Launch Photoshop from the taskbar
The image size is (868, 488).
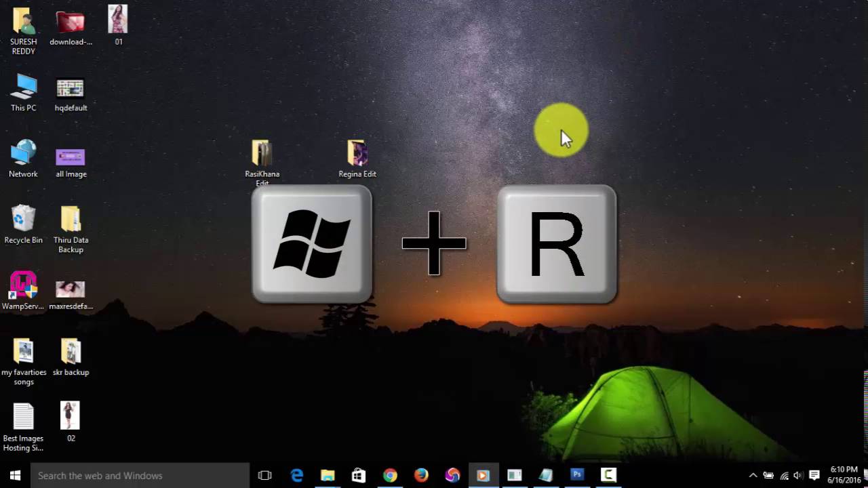tap(577, 475)
